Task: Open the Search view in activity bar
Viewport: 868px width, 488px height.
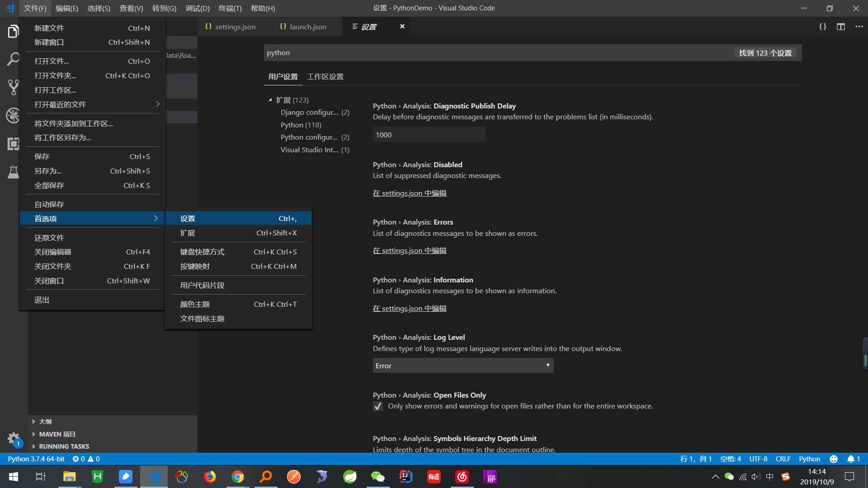Action: coord(14,59)
